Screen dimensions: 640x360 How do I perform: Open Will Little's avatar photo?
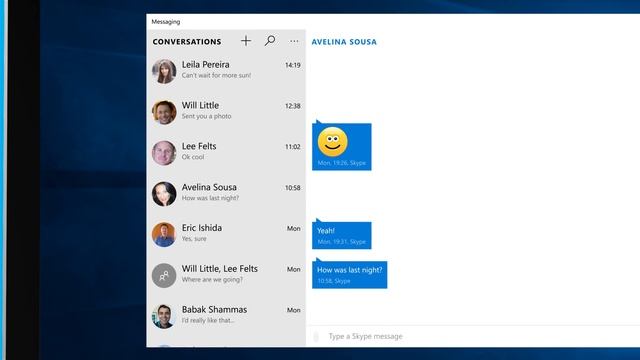coord(164,112)
